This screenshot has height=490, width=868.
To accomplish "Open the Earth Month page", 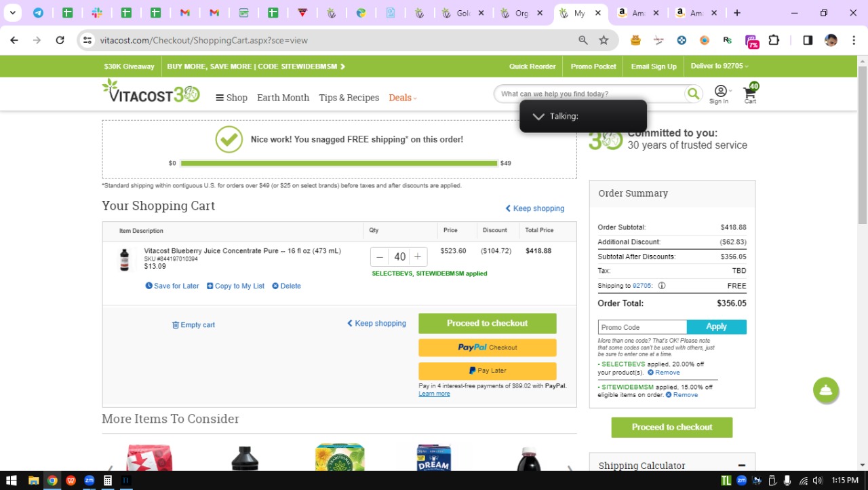I will (283, 98).
